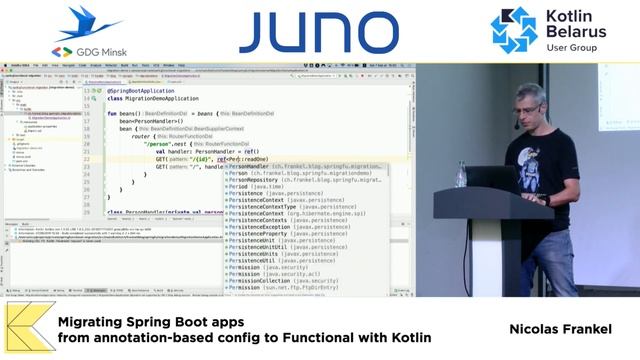Select the target folder in the project tree
Viewport: 640px width, 360px height.
(20, 139)
